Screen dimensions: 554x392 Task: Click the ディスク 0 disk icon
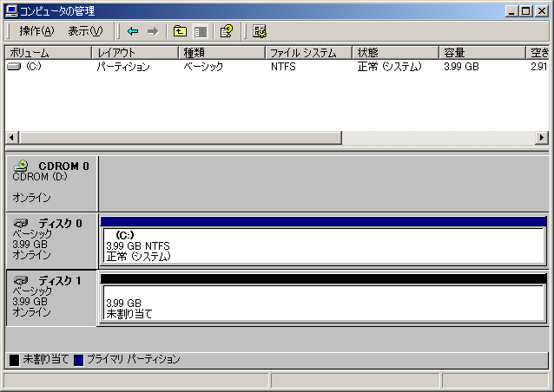tap(21, 223)
